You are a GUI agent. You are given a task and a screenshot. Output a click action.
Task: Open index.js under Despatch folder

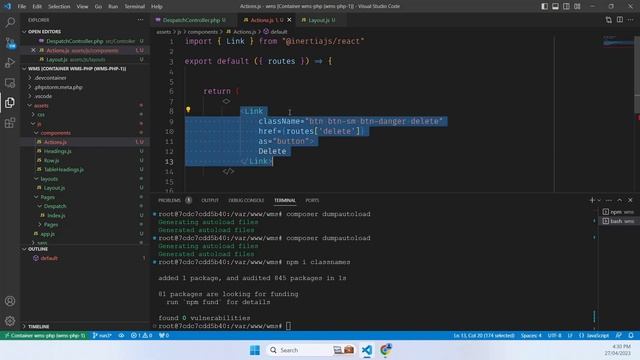coord(56,215)
